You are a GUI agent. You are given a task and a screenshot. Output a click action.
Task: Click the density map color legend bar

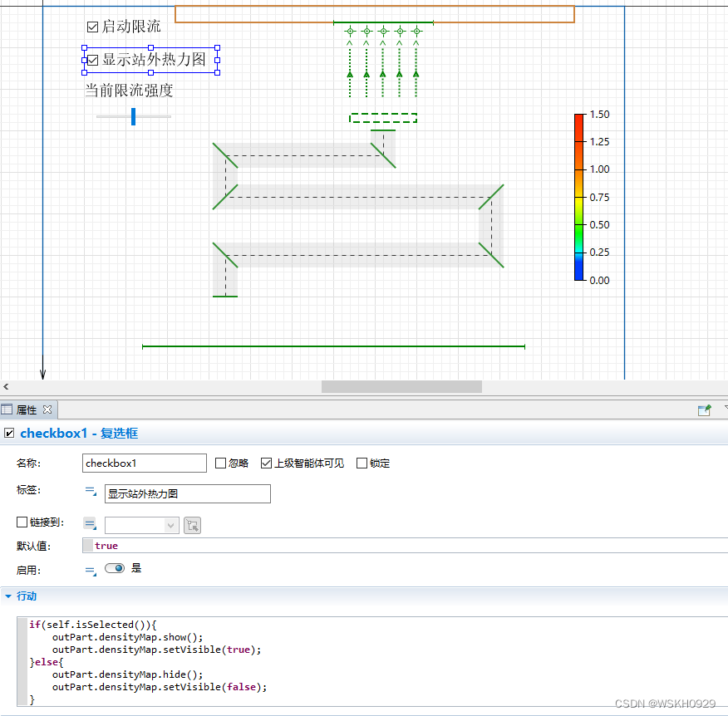point(579,197)
